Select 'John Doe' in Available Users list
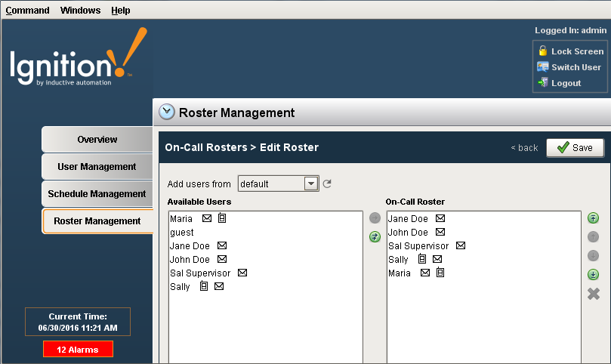The width and height of the screenshot is (611, 364). pyautogui.click(x=190, y=260)
